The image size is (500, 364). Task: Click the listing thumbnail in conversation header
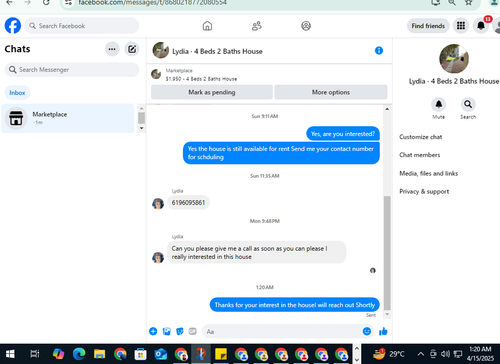click(x=161, y=50)
